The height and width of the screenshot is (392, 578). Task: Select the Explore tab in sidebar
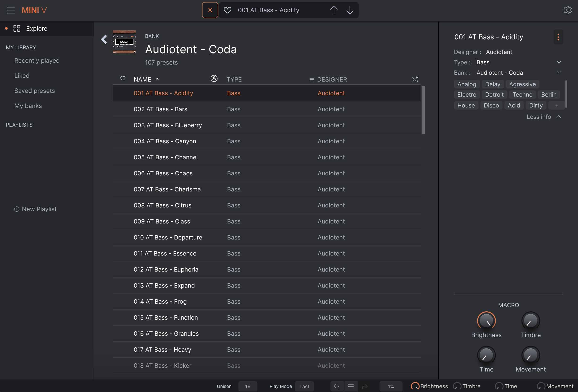tap(37, 29)
